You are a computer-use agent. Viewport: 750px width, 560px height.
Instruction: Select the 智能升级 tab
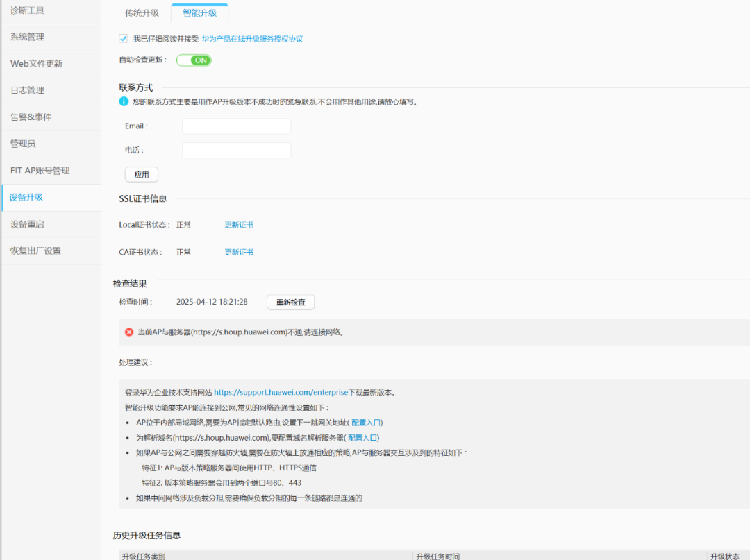click(199, 13)
